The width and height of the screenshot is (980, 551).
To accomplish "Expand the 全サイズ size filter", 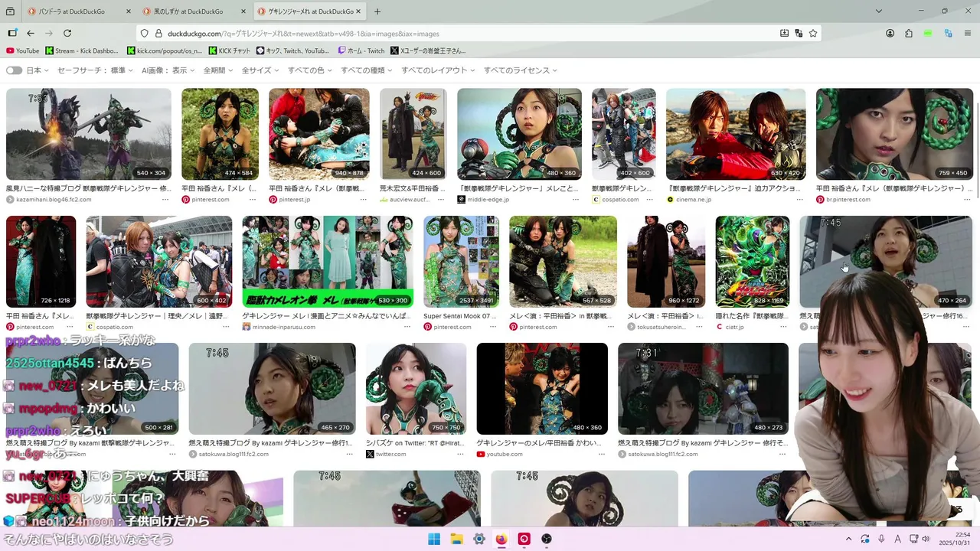I will pos(260,70).
